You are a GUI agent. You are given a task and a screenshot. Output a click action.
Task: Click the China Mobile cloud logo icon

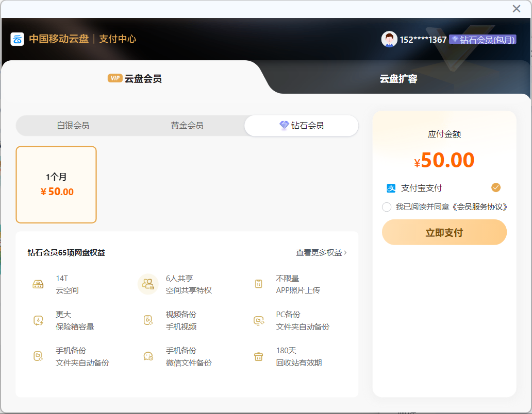(x=18, y=39)
